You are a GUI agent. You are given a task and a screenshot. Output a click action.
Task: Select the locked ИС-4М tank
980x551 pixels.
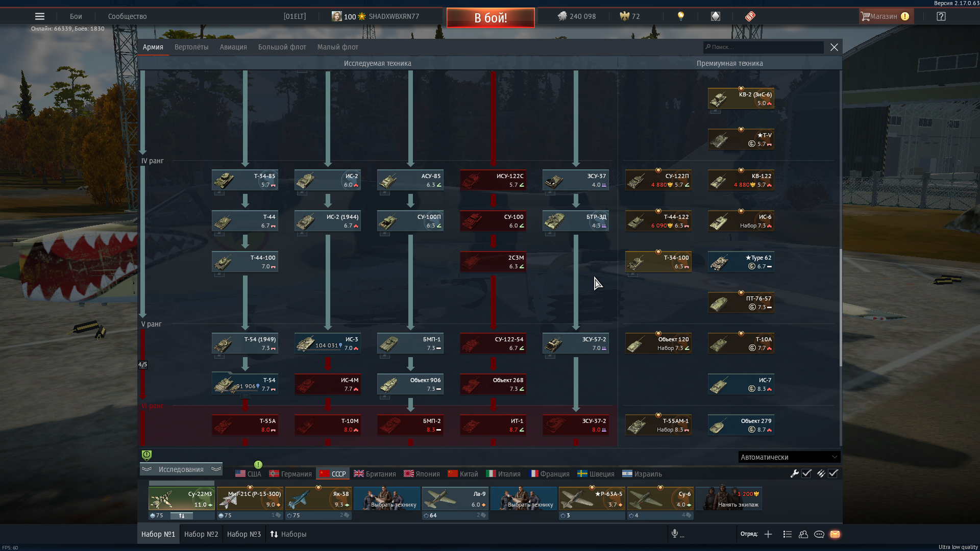click(328, 384)
